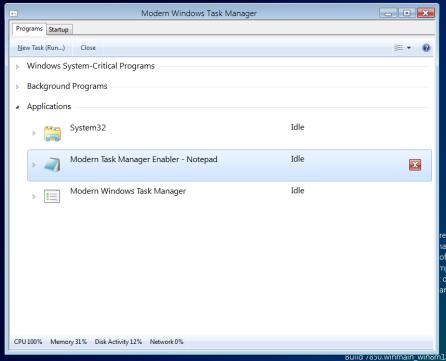Click the window system menu icon in the title bar
The width and height of the screenshot is (446, 361).
click(13, 14)
